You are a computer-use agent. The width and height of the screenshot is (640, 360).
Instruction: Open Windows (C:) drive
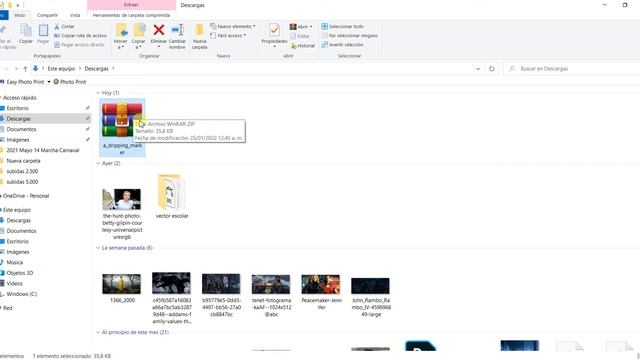point(22,294)
